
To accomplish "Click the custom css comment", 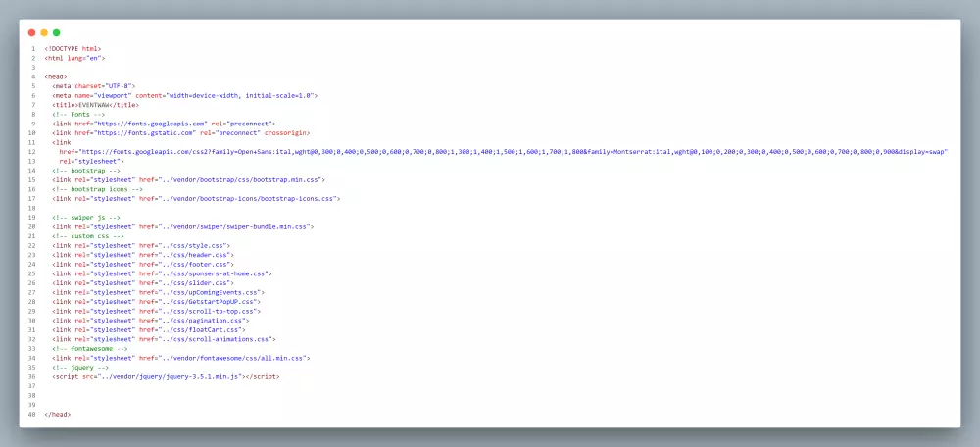I will click(x=88, y=236).
